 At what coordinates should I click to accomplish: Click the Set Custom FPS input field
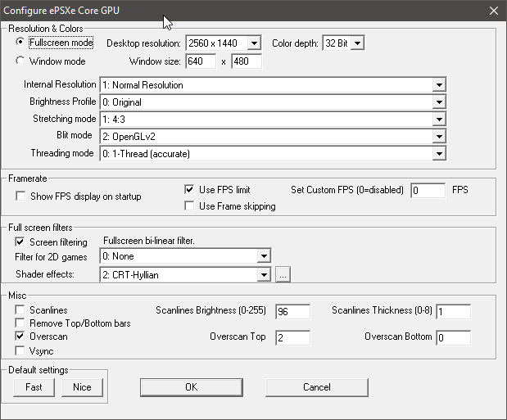(x=428, y=191)
